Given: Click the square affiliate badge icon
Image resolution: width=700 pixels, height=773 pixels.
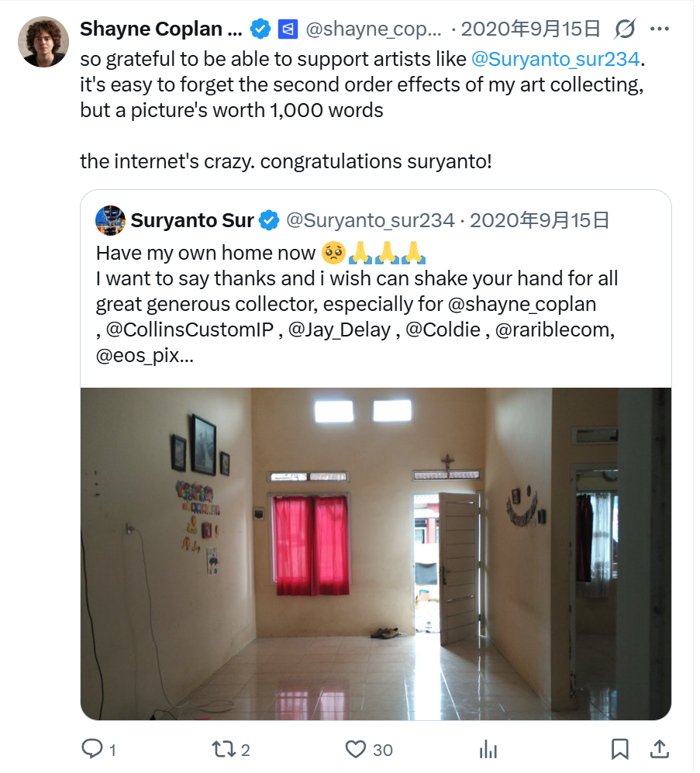Looking at the screenshot, I should tap(287, 29).
